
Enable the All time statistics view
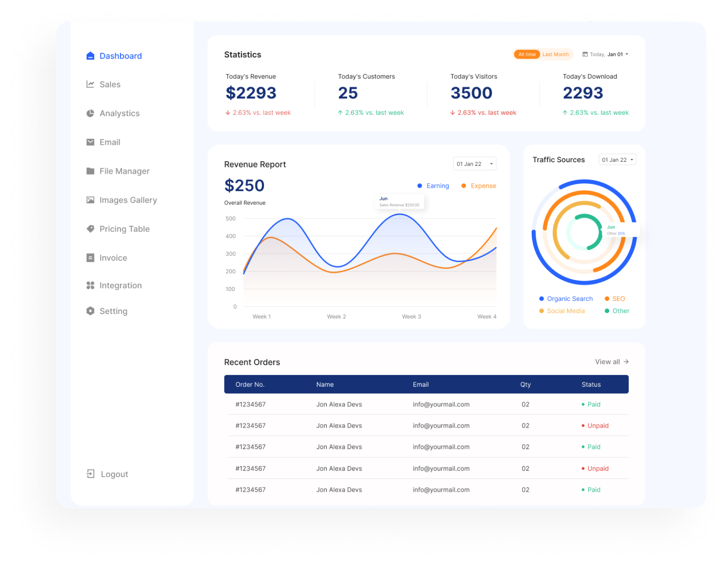pyautogui.click(x=526, y=54)
